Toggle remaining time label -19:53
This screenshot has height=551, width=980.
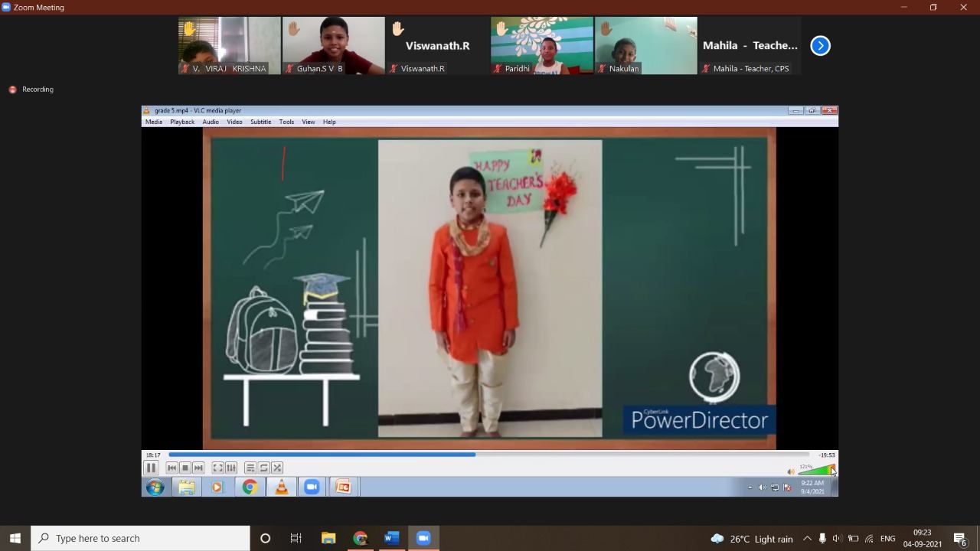[826, 455]
